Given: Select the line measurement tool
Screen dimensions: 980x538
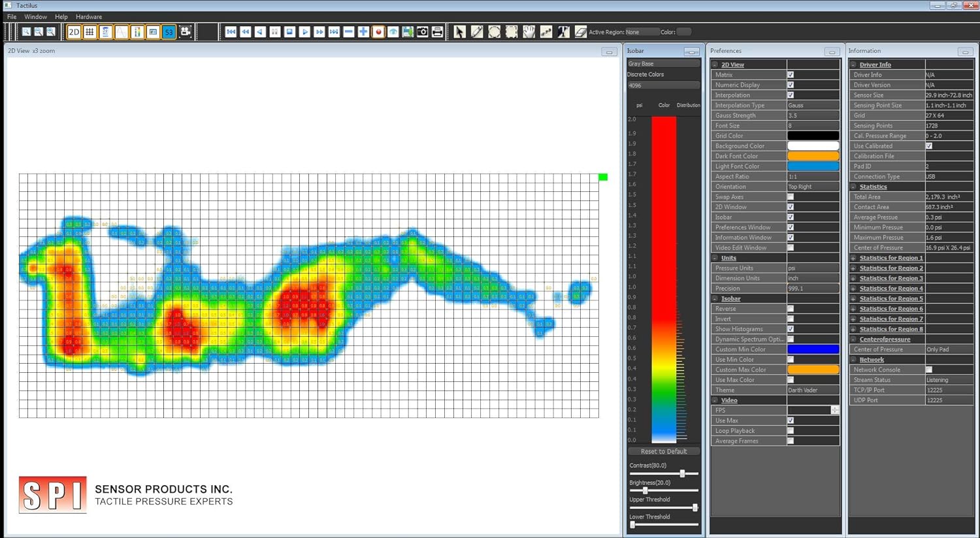Looking at the screenshot, I should (546, 32).
